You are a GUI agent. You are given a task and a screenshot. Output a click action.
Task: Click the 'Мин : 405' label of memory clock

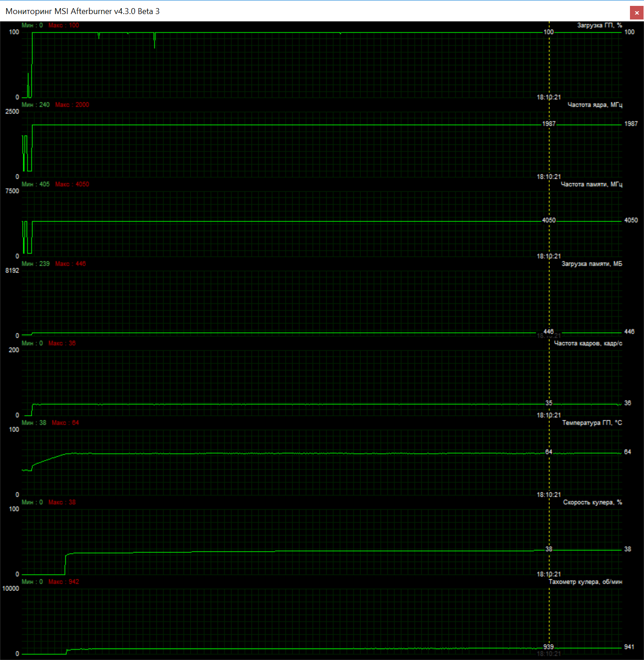point(35,184)
